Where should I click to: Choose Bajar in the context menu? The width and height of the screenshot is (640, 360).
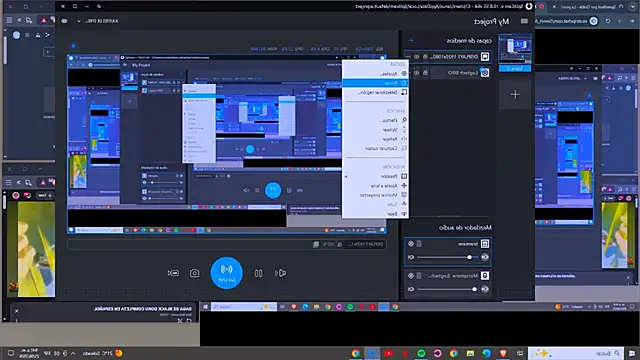[x=376, y=214]
